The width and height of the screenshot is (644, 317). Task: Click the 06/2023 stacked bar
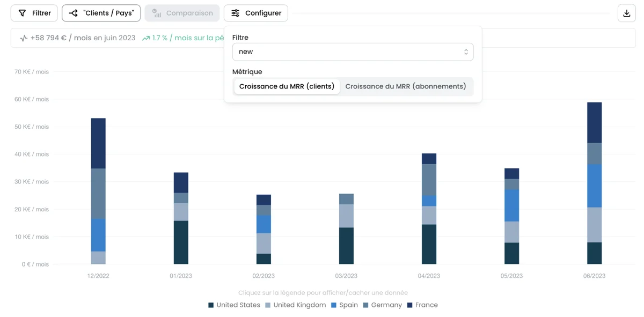tap(594, 182)
